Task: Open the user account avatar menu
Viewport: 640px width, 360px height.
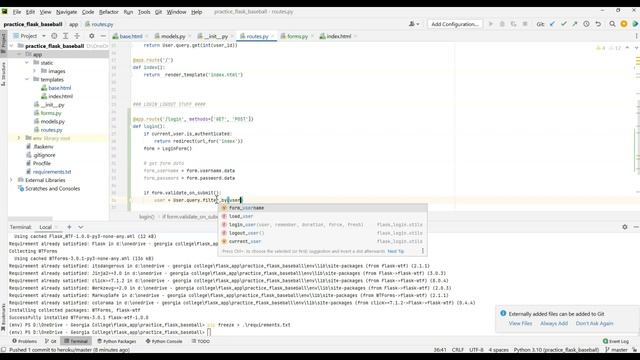Action: pos(414,24)
